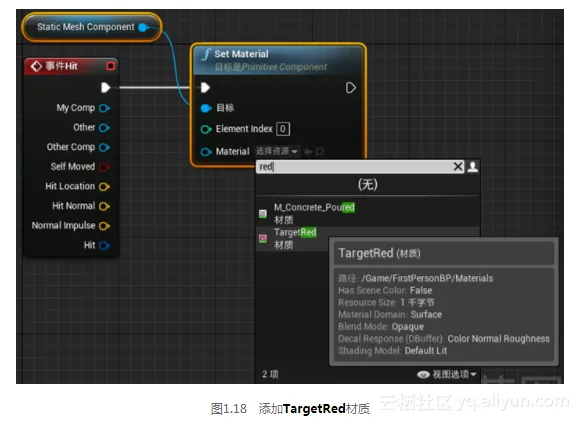The image size is (580, 422).
Task: Click the Hit Location yellow pin
Action: click(x=104, y=186)
